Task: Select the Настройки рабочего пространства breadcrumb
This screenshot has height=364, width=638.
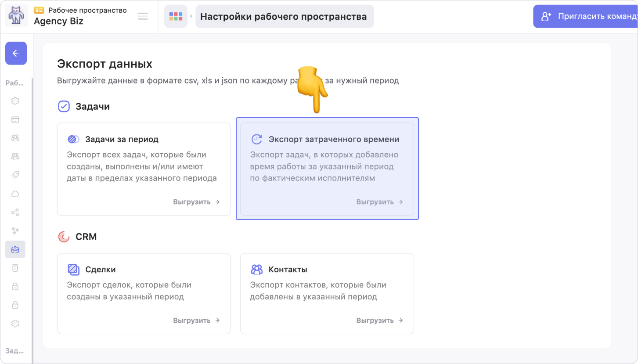Action: point(284,17)
